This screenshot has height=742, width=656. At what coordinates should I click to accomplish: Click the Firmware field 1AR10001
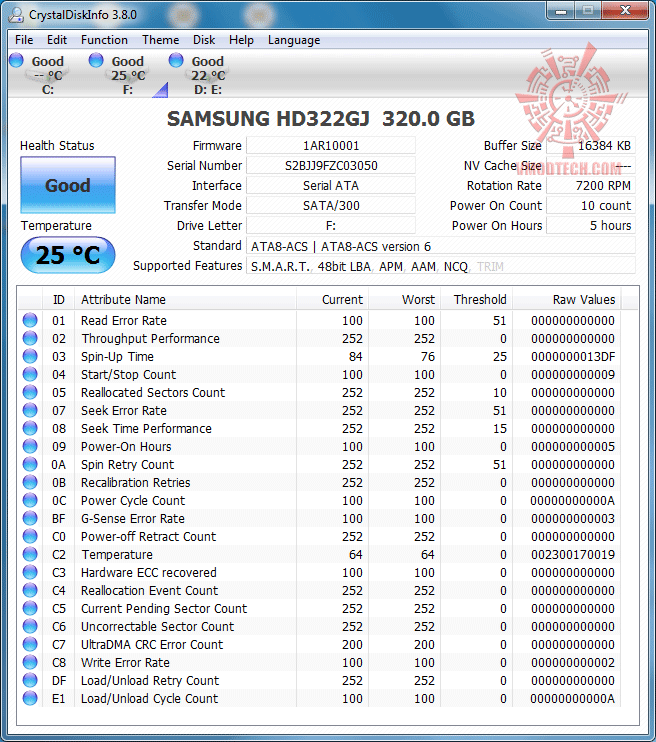point(331,146)
